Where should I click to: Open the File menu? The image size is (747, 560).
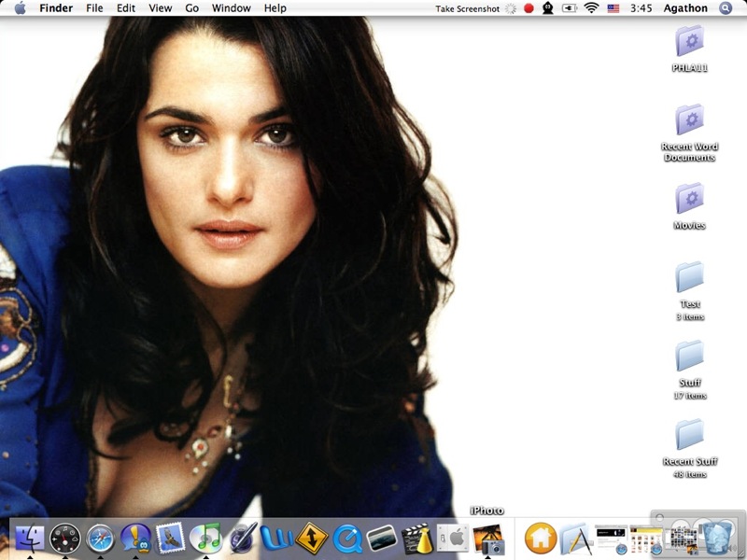(94, 8)
